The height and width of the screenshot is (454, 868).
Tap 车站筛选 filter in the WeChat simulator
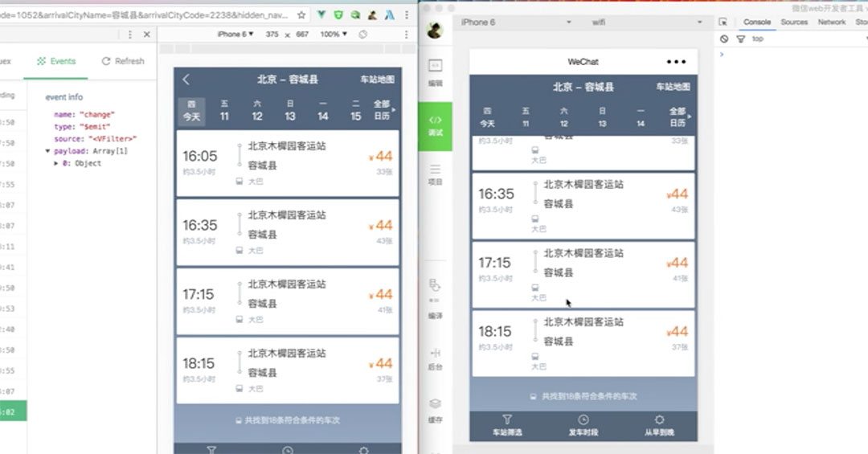point(507,425)
